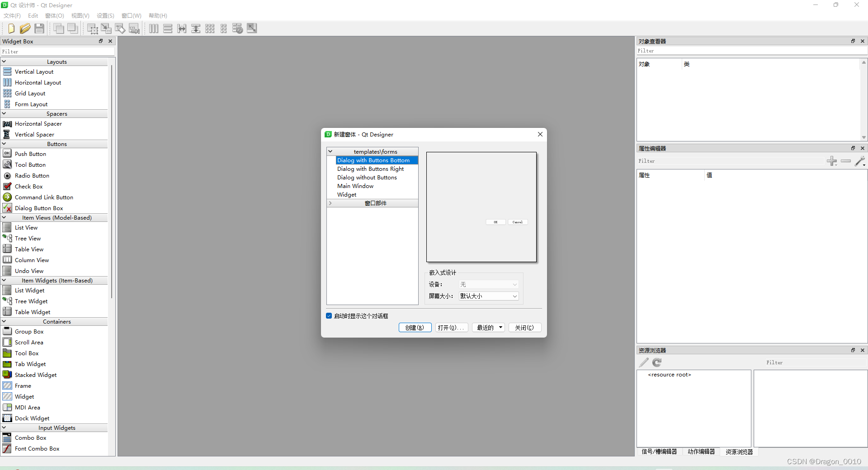Viewport: 868px width, 470px height.
Task: Click Lay Out Horizontally in Splitter icon
Action: 182,28
